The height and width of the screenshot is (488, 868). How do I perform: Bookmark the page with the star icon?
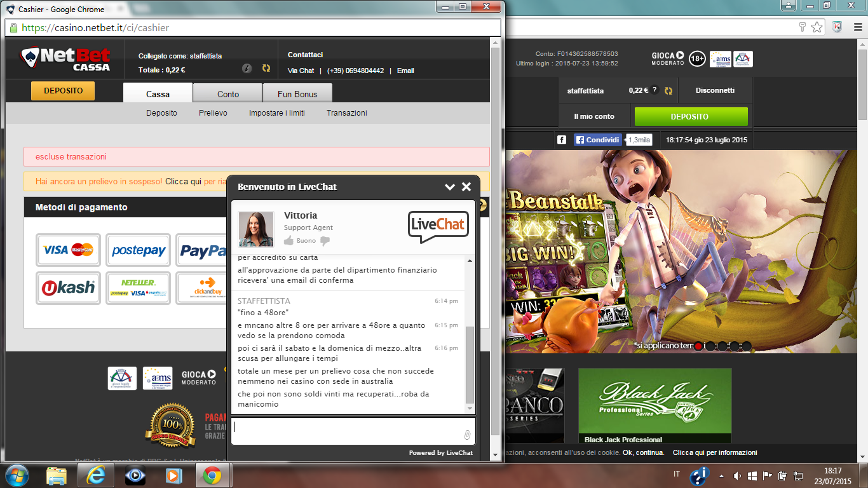pyautogui.click(x=817, y=27)
